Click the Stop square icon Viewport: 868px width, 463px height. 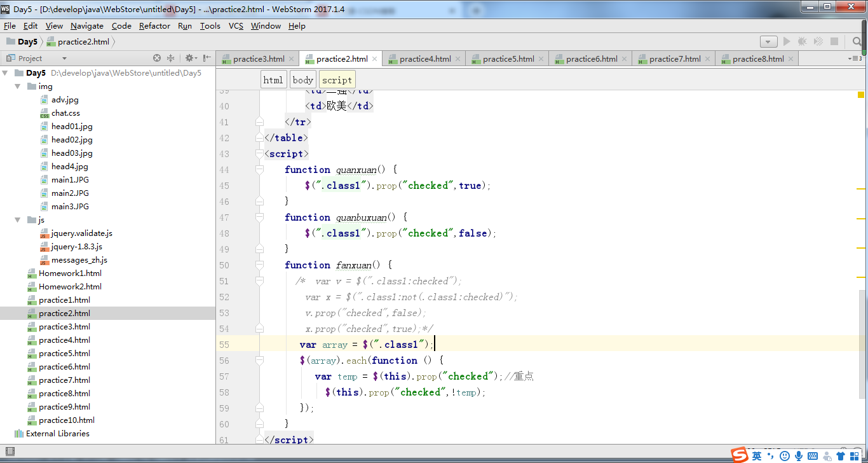(834, 41)
